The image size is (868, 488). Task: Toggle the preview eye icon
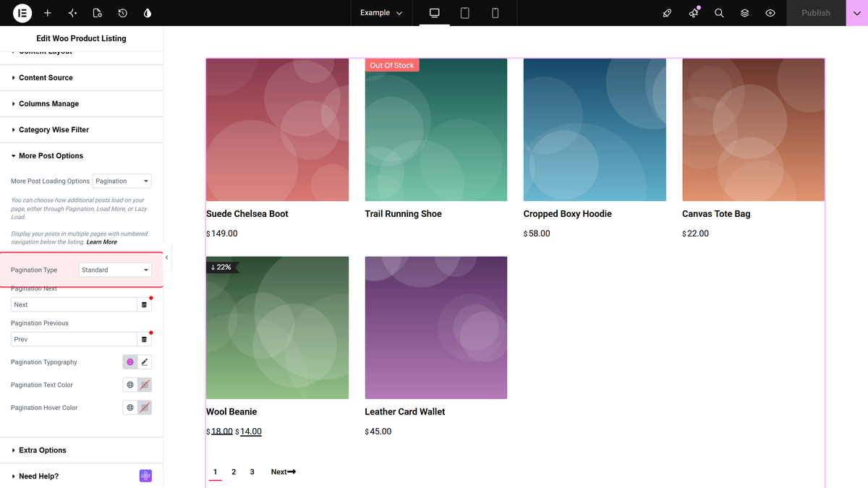[770, 13]
